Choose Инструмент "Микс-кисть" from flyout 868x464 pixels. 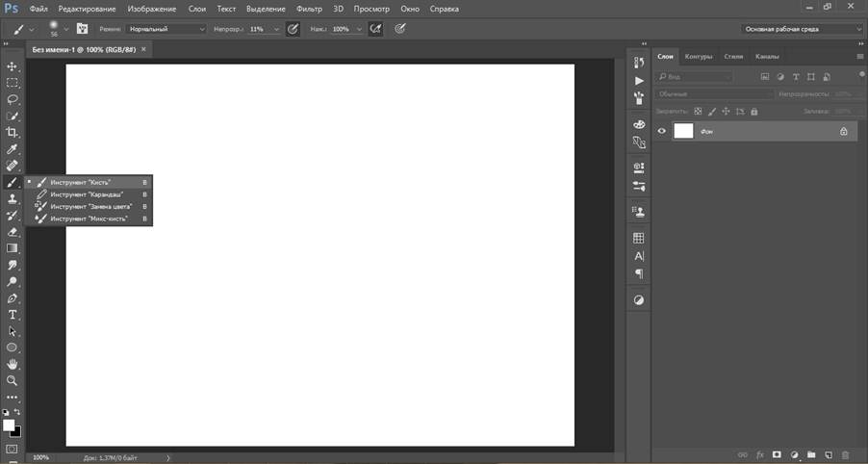tap(89, 219)
